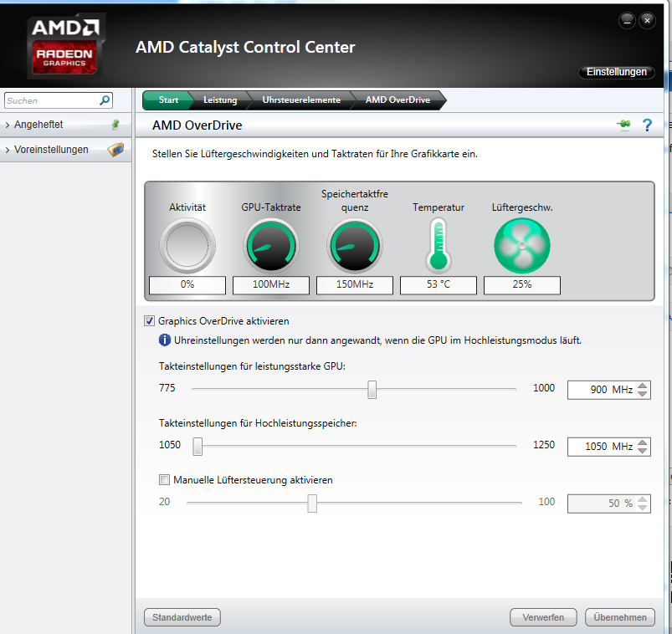Select AMD OverDrive breadcrumb
The width and height of the screenshot is (672, 634).
398,100
